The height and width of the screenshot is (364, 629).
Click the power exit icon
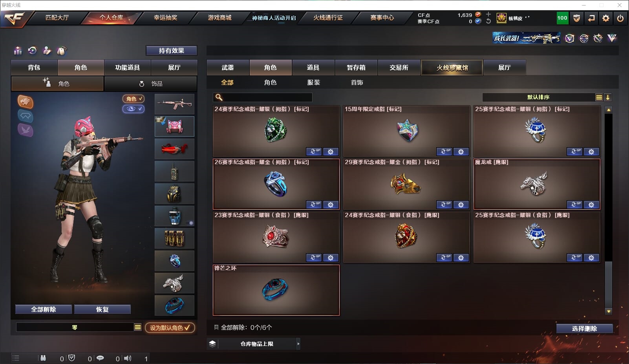620,18
